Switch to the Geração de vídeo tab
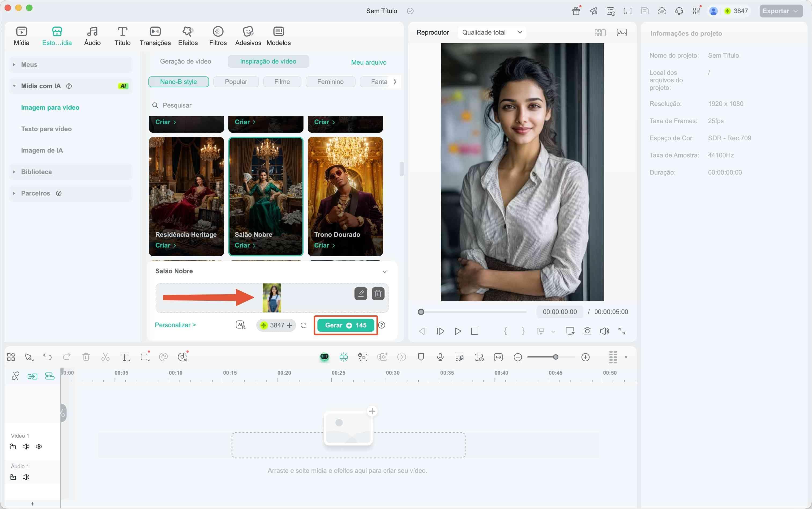Image resolution: width=812 pixels, height=509 pixels. pyautogui.click(x=186, y=61)
